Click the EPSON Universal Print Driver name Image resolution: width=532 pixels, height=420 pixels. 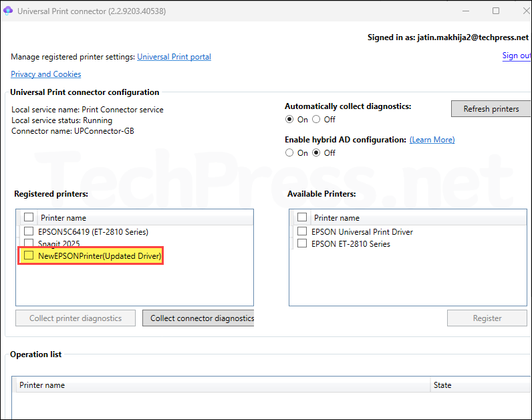pyautogui.click(x=362, y=232)
